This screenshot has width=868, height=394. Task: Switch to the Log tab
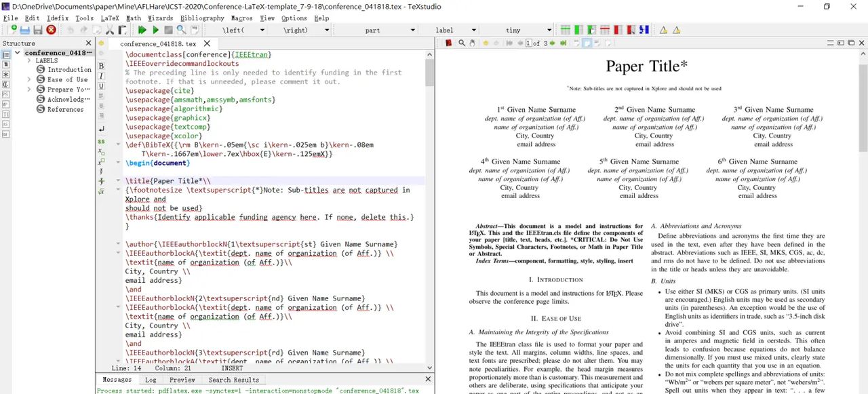pos(150,380)
